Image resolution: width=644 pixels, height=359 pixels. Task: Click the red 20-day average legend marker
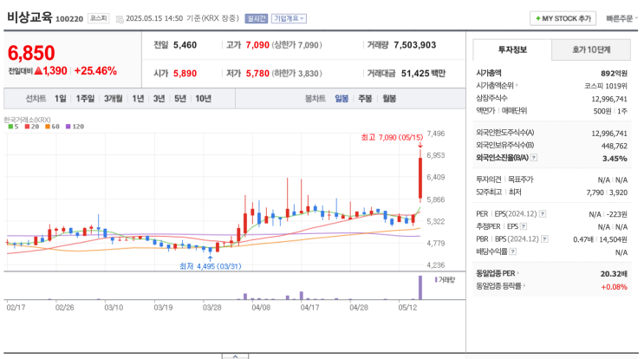(x=27, y=127)
